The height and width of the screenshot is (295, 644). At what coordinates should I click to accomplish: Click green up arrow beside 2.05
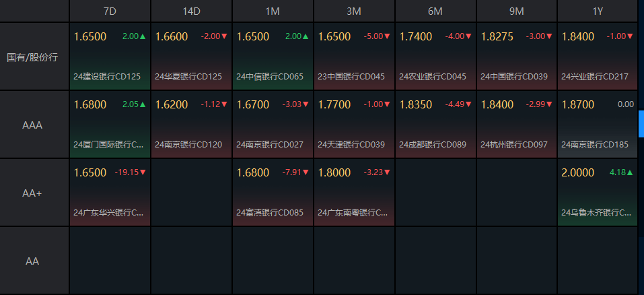coord(142,104)
